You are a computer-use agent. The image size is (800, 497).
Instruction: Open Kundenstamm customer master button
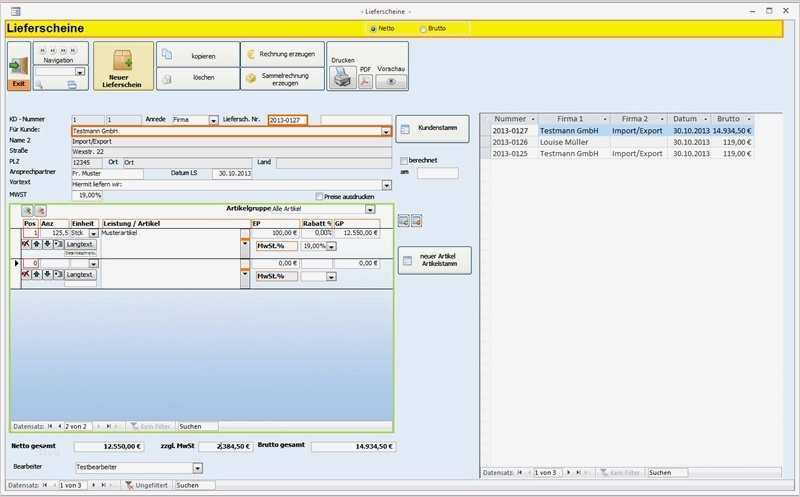[x=432, y=128]
